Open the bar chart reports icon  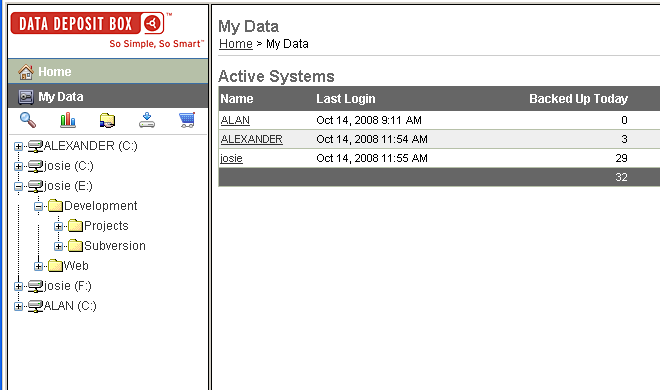[68, 120]
